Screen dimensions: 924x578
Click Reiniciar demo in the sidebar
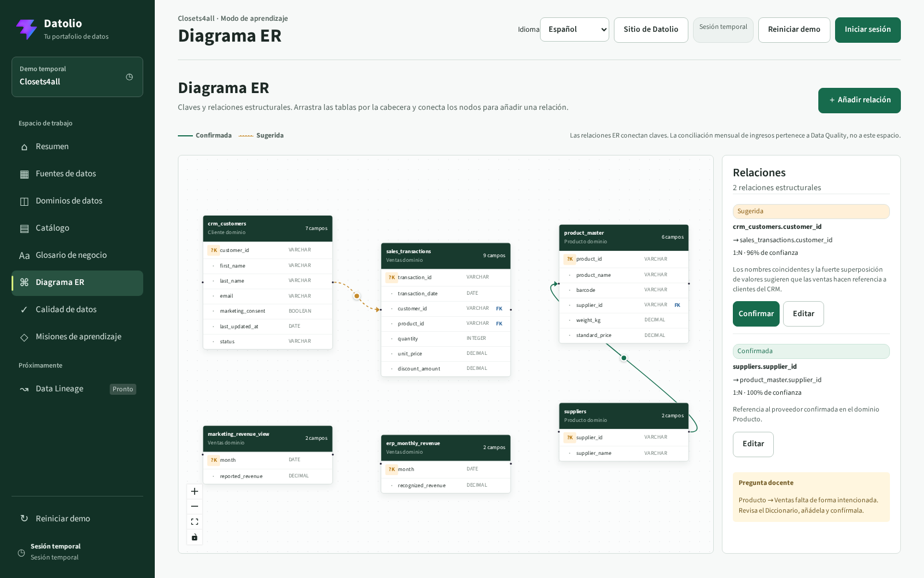coord(77,518)
